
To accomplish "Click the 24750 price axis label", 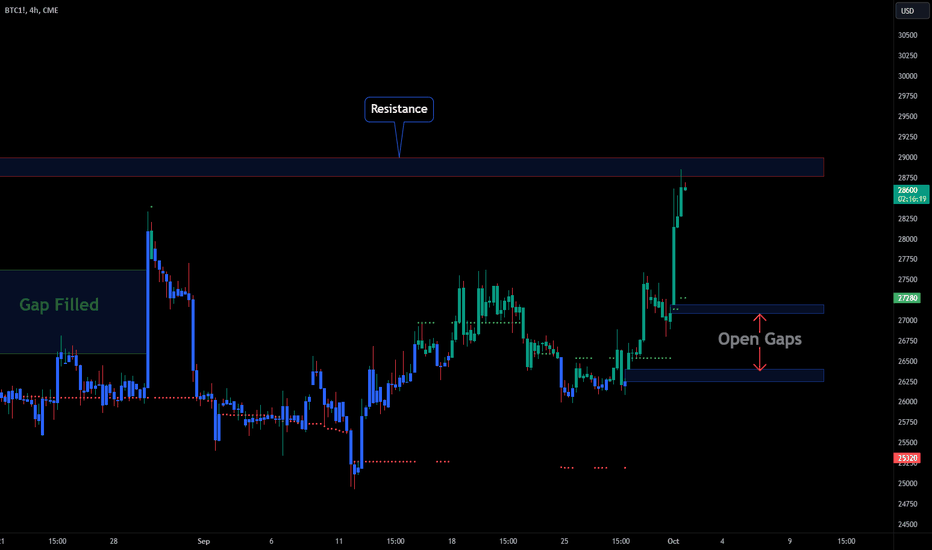I will coord(907,504).
